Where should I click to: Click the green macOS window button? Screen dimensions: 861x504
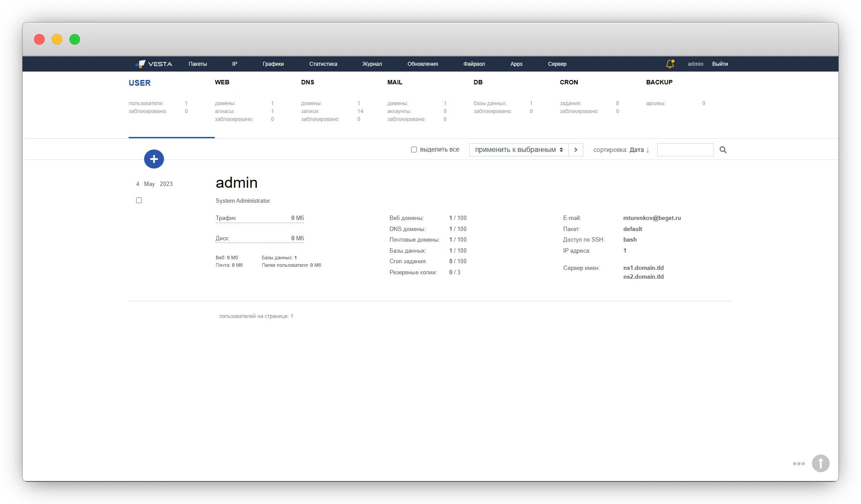point(75,39)
